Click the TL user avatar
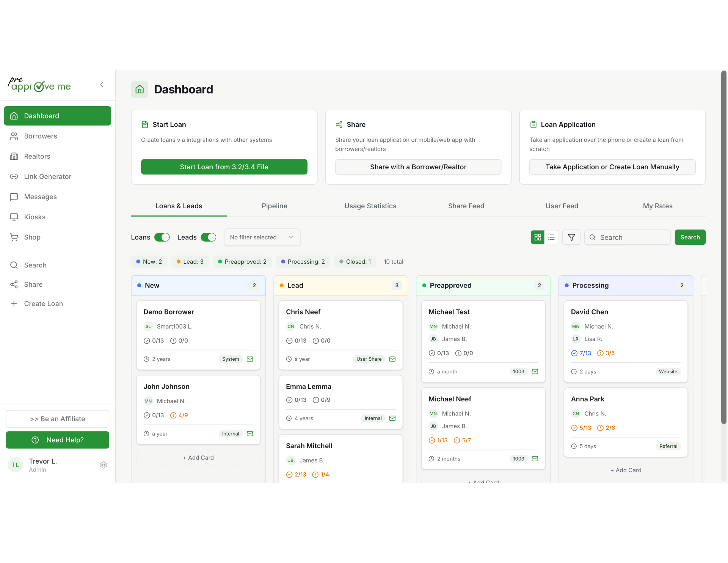 (16, 465)
